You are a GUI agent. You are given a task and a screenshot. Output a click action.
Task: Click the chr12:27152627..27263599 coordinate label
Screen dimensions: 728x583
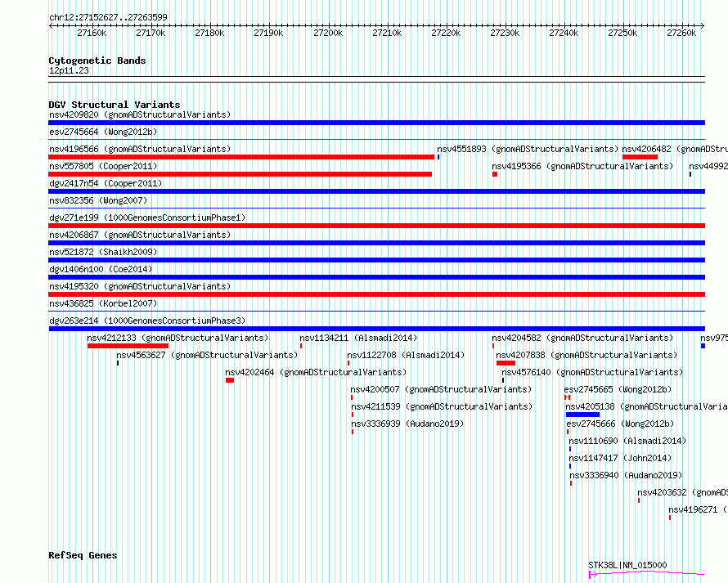(108, 17)
